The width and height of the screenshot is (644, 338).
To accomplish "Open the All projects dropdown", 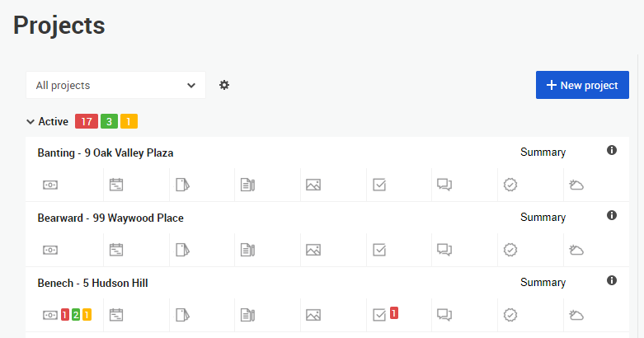I will (x=115, y=85).
